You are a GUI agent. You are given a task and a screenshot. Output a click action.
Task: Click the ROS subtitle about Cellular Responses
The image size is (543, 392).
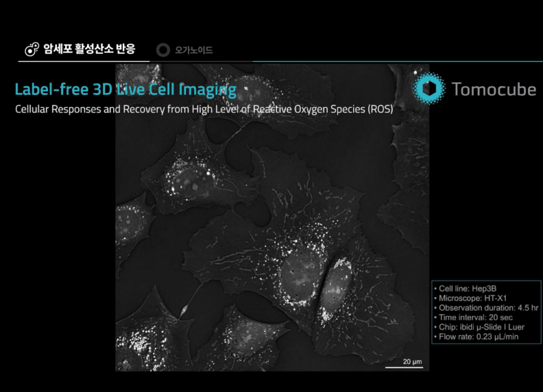point(204,109)
